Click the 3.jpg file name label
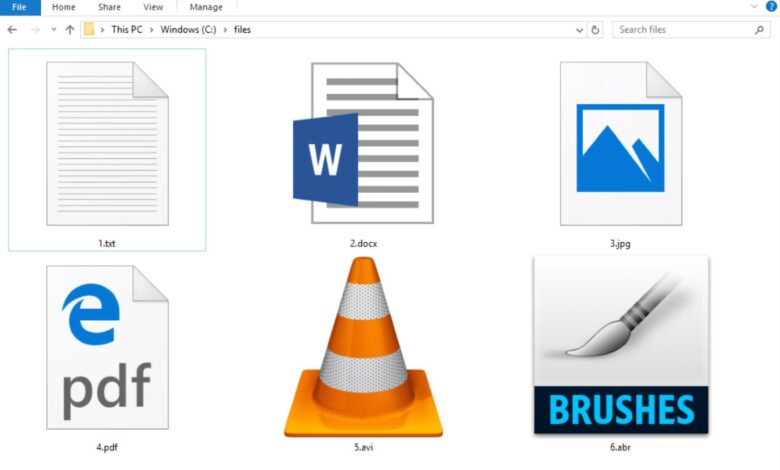Screen dimensions: 780x470 (620, 244)
